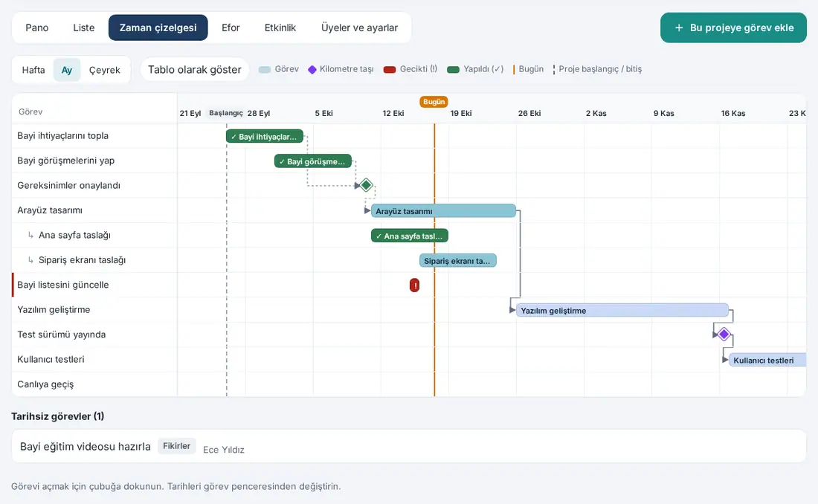818x504 pixels.
Task: Click the Test sürümü yayında row label
Action: [x=61, y=335]
